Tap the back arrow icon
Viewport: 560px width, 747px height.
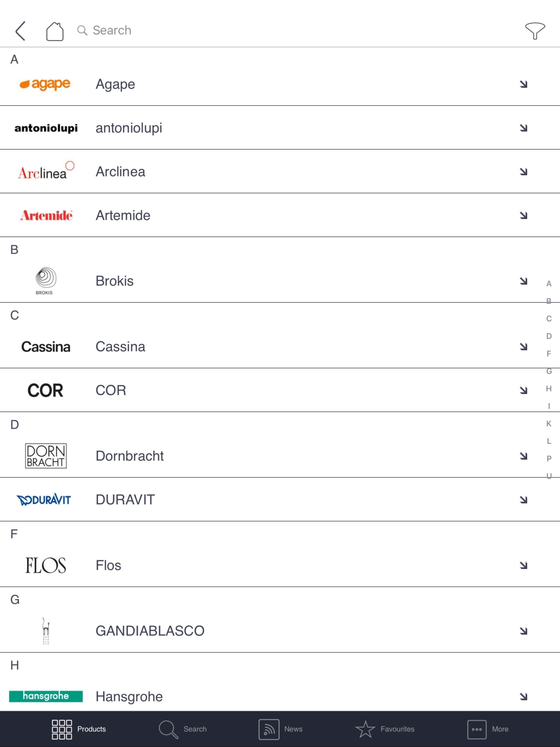(21, 31)
